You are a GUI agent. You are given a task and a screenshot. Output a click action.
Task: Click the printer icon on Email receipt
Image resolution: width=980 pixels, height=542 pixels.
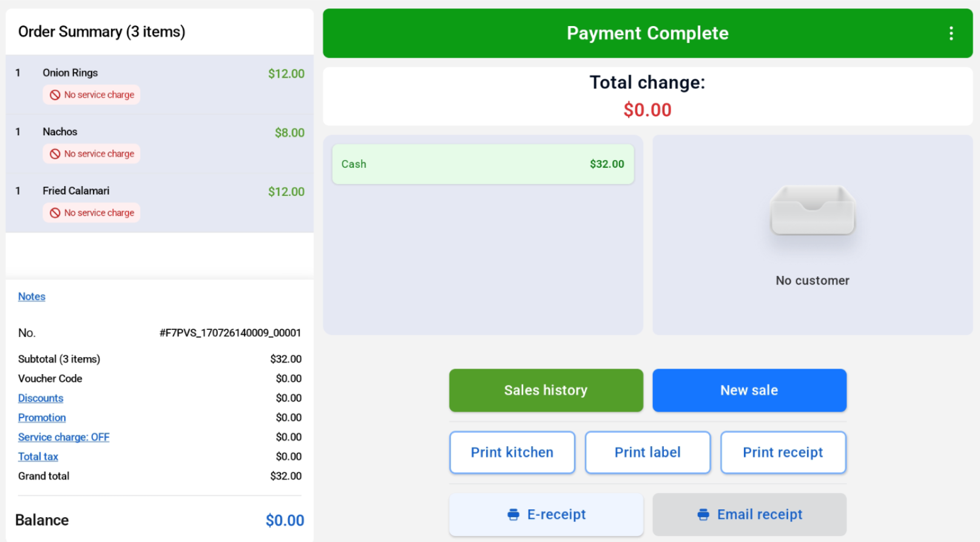703,515
